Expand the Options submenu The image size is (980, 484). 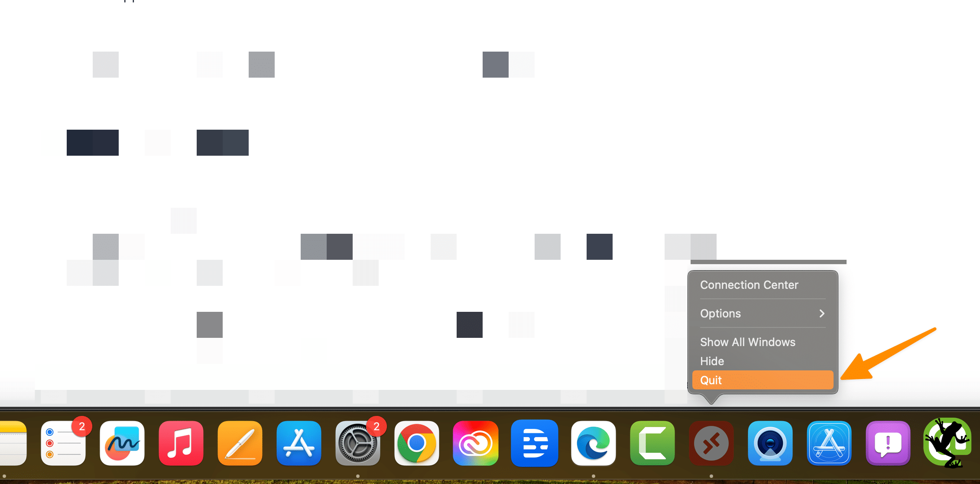[x=763, y=313]
